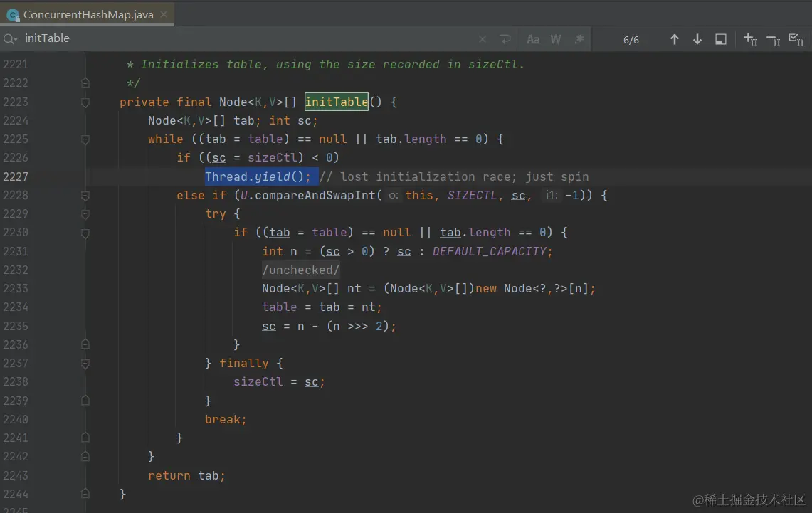Image resolution: width=812 pixels, height=513 pixels.
Task: Click line number 2227 in gutter
Action: point(16,176)
